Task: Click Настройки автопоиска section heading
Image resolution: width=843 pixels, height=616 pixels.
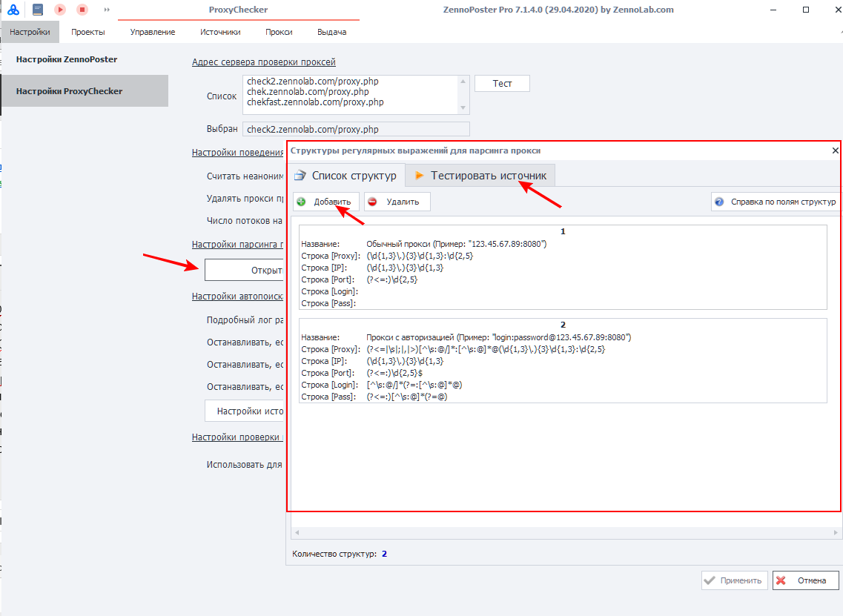Action: tap(238, 297)
